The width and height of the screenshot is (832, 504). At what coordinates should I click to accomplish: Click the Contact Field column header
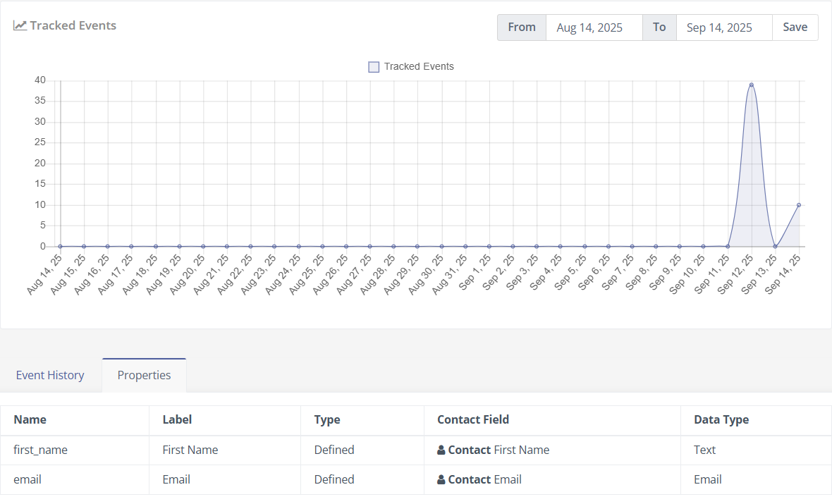click(x=473, y=419)
